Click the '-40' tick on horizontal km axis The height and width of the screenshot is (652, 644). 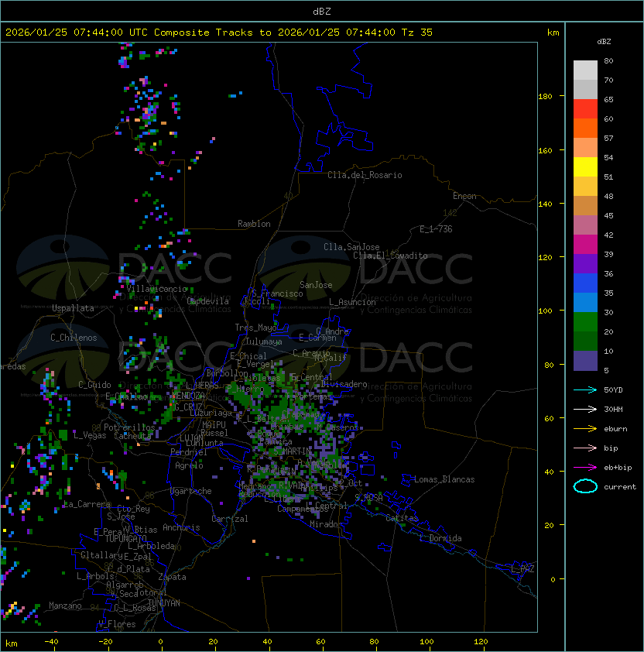[x=51, y=642]
